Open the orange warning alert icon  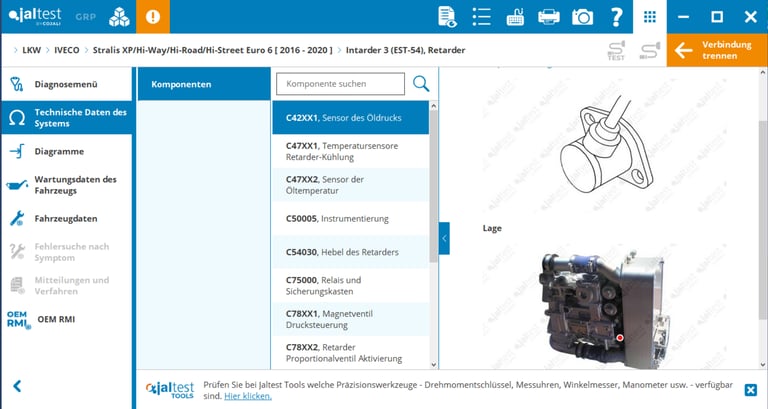pos(153,17)
